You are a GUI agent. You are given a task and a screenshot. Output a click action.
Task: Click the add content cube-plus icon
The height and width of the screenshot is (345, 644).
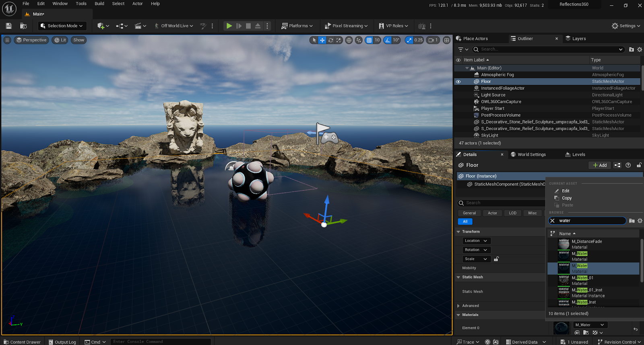[x=103, y=26]
